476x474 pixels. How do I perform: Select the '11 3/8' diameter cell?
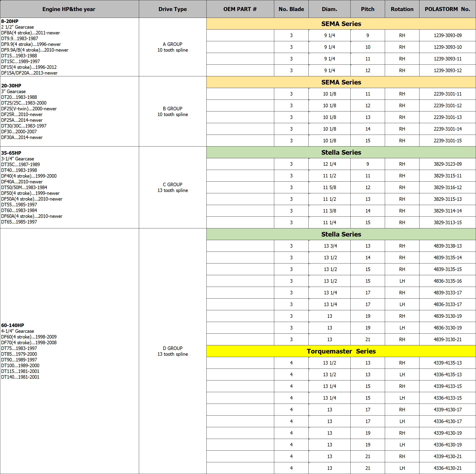click(x=329, y=211)
